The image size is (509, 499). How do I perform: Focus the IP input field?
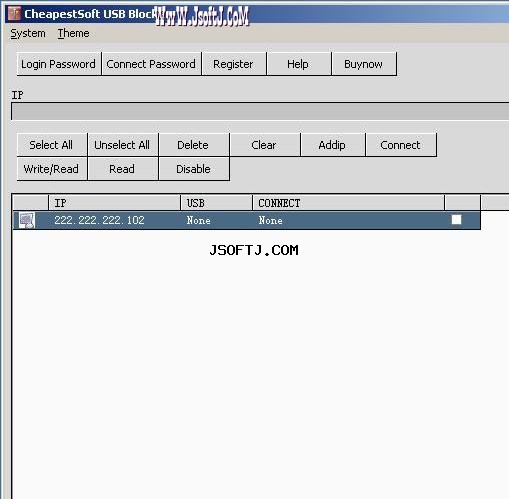260,111
